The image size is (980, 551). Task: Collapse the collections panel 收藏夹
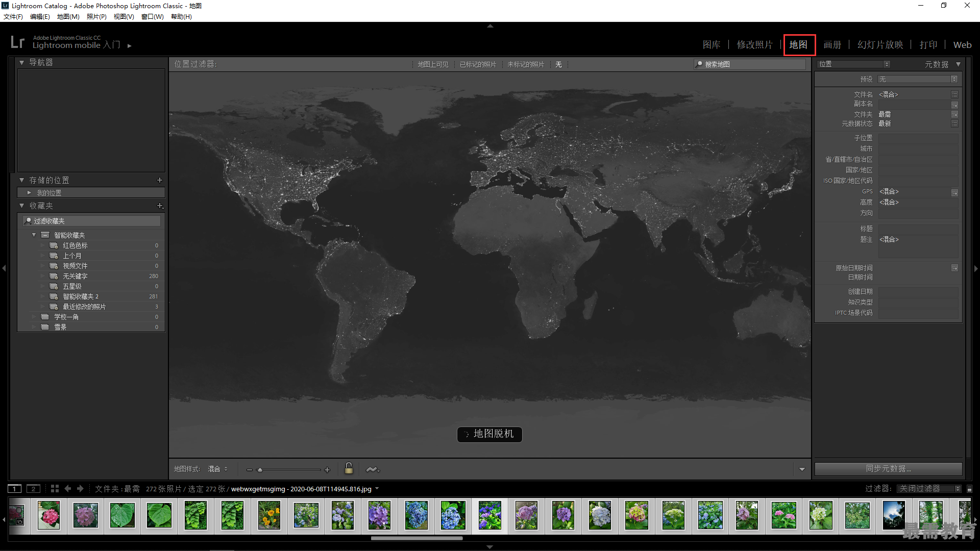click(x=22, y=206)
